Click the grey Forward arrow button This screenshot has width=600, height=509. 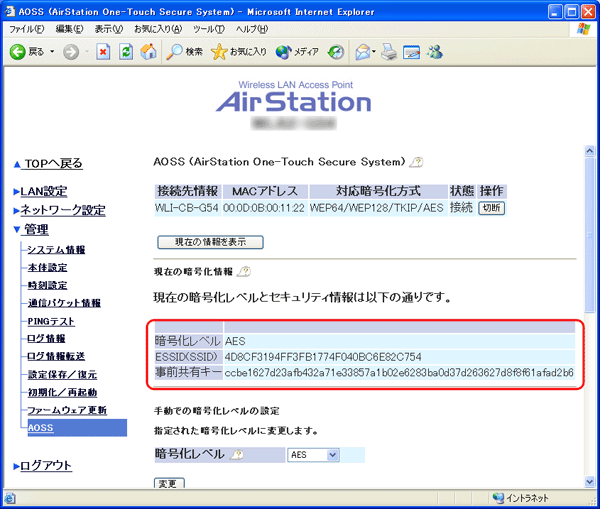(71, 52)
